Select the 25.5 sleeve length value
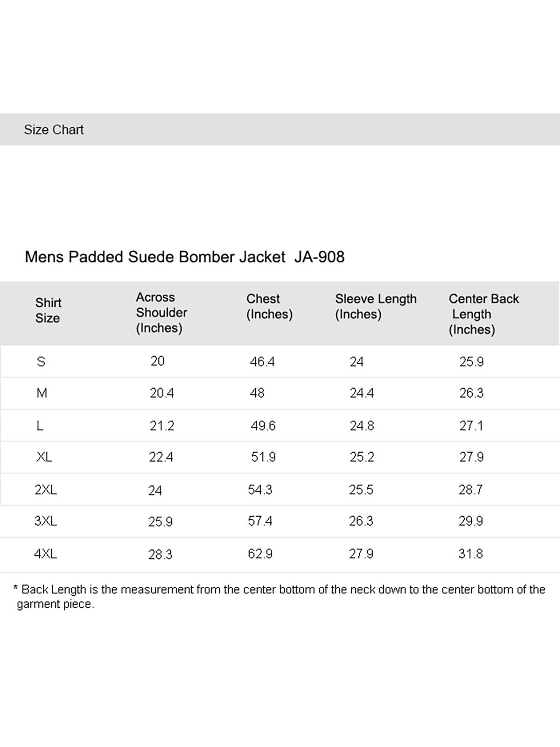 pyautogui.click(x=361, y=490)
